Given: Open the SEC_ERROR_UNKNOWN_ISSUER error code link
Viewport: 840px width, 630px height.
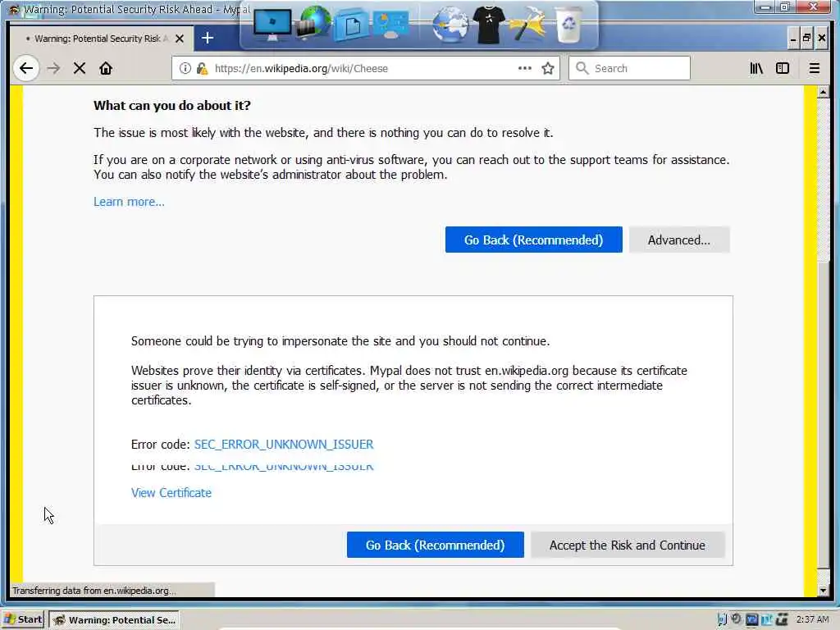Looking at the screenshot, I should (284, 444).
